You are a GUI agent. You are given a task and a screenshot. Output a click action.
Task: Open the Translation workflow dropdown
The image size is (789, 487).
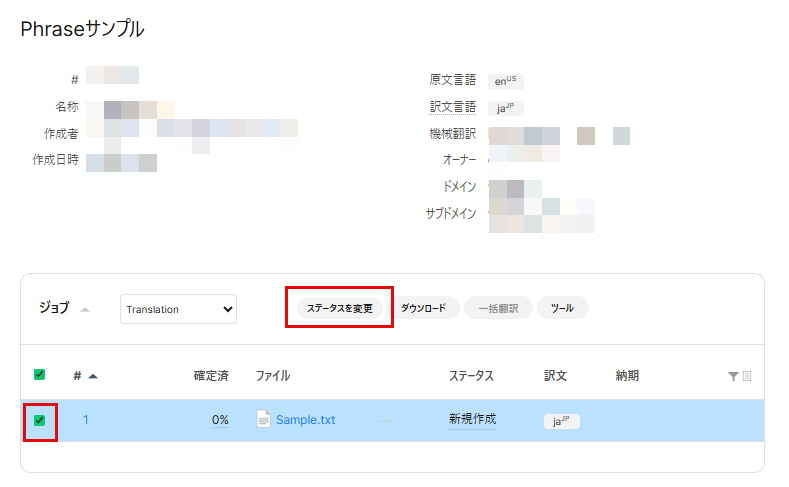(x=178, y=309)
